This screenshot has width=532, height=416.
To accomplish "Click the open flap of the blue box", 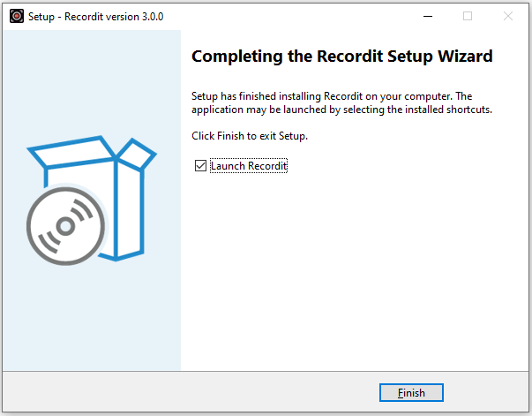I will pos(137,154).
